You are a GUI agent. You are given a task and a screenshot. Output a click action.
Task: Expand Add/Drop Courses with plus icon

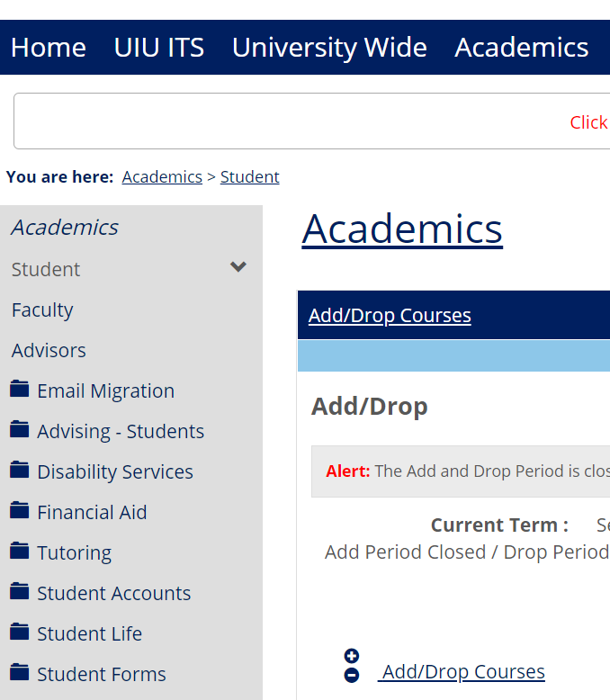pos(352,656)
